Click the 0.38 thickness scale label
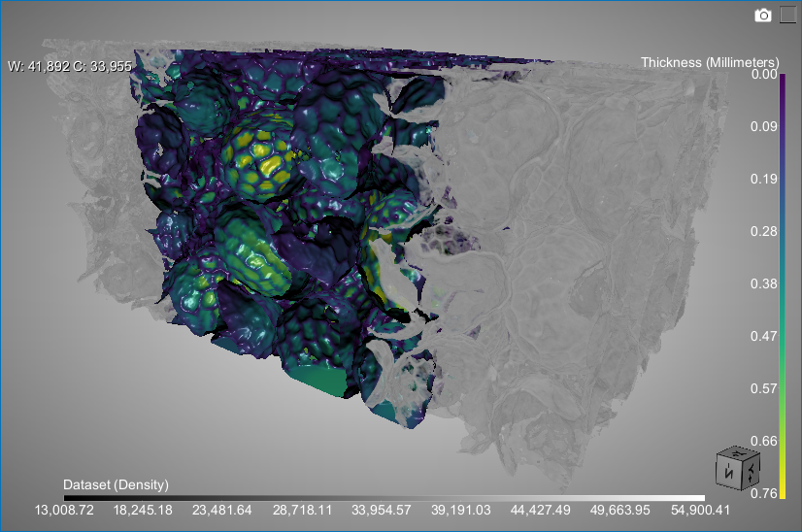This screenshot has width=802, height=532. [764, 283]
